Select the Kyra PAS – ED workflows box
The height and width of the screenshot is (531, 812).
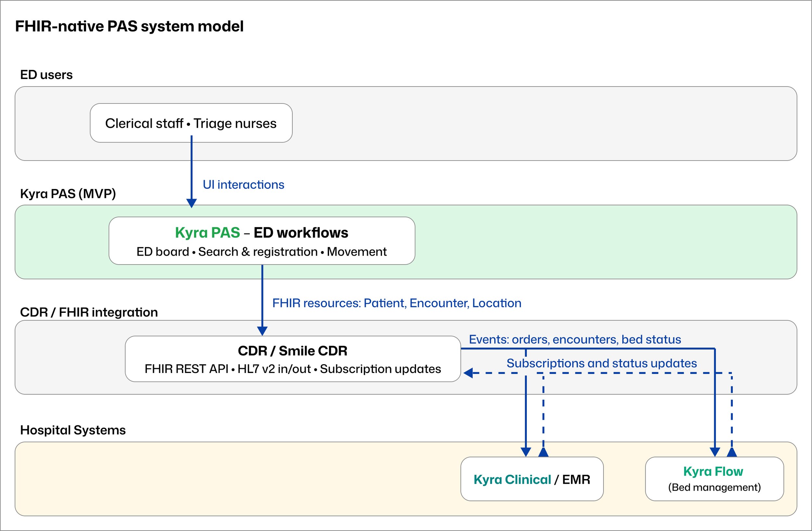click(261, 240)
